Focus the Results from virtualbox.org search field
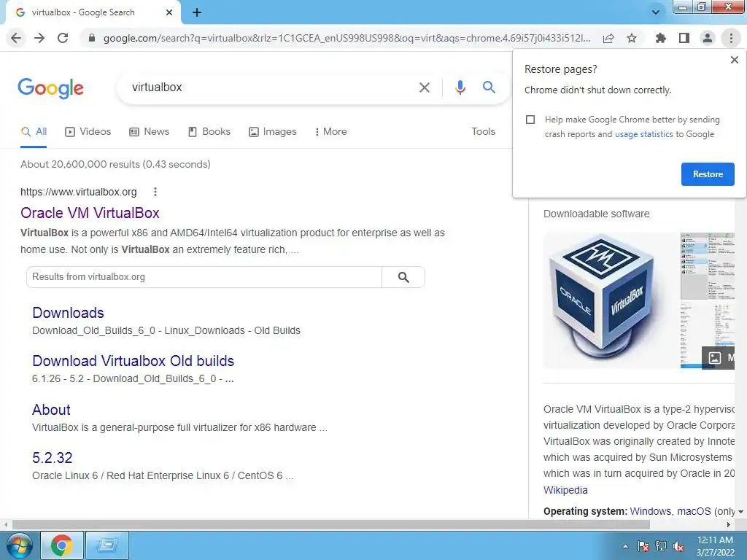The width and height of the screenshot is (747, 560). pyautogui.click(x=204, y=277)
